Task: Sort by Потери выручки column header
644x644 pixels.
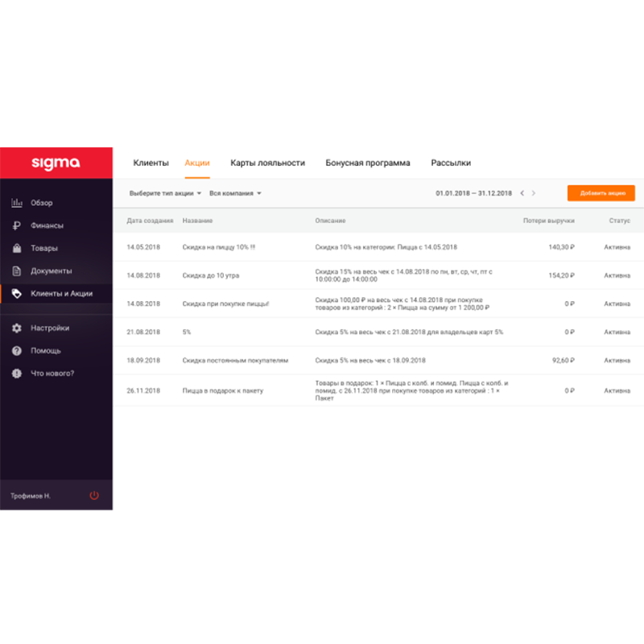Action: tap(549, 221)
